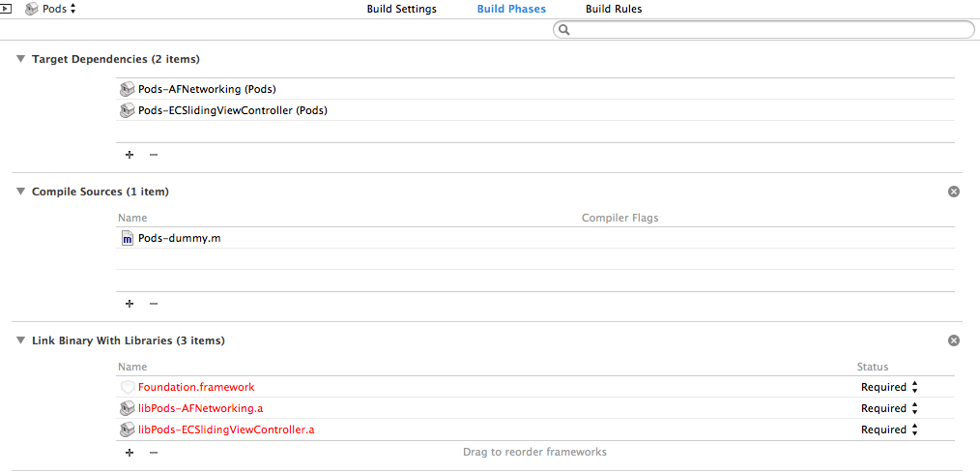Toggle the sidebar disclosure button at top-left
This screenshot has width=980, height=473.
pyautogui.click(x=6, y=9)
